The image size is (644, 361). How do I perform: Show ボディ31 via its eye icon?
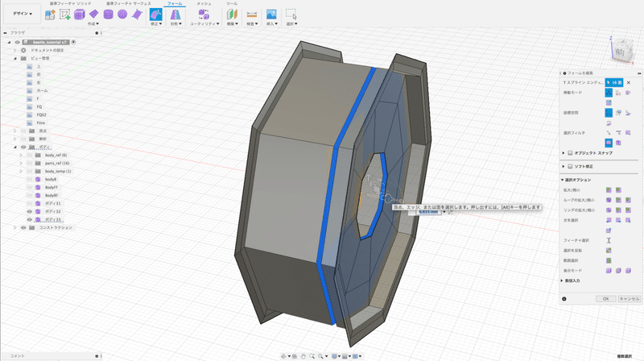pyautogui.click(x=30, y=204)
